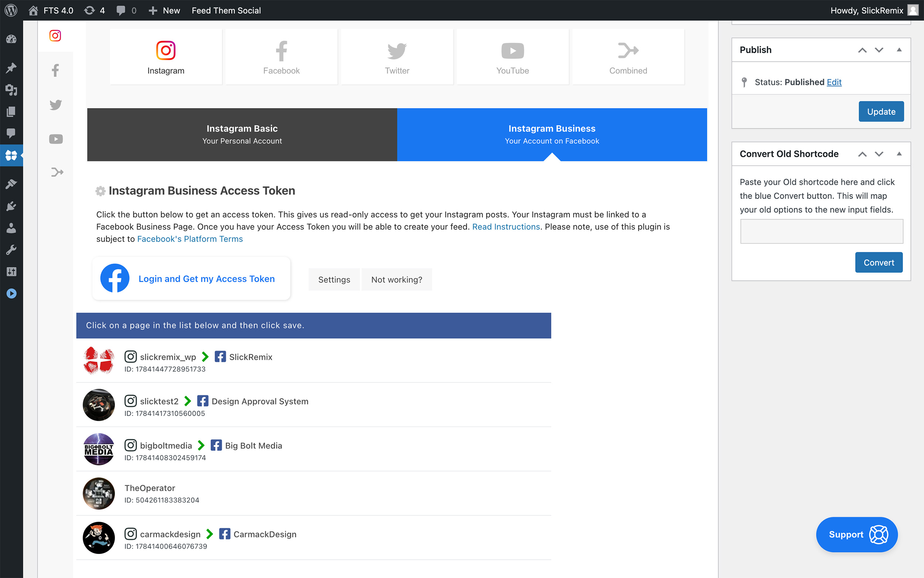Click the gear icon beside Access Token heading

tap(101, 191)
